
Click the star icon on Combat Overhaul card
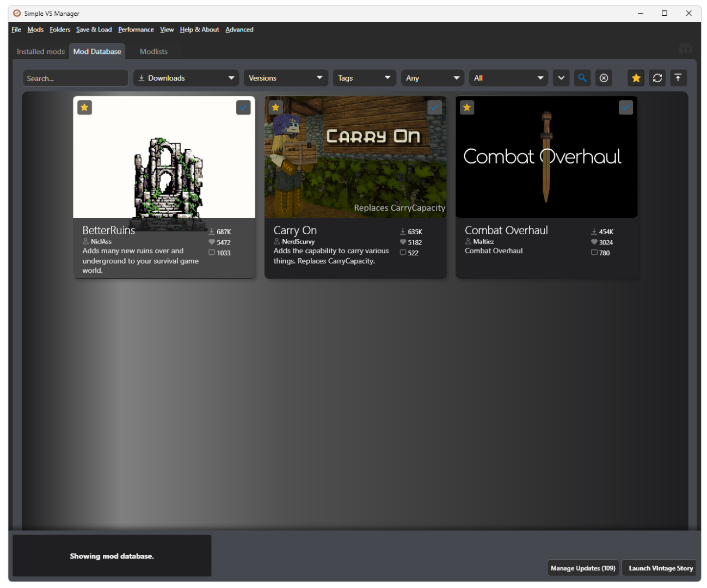pos(466,107)
